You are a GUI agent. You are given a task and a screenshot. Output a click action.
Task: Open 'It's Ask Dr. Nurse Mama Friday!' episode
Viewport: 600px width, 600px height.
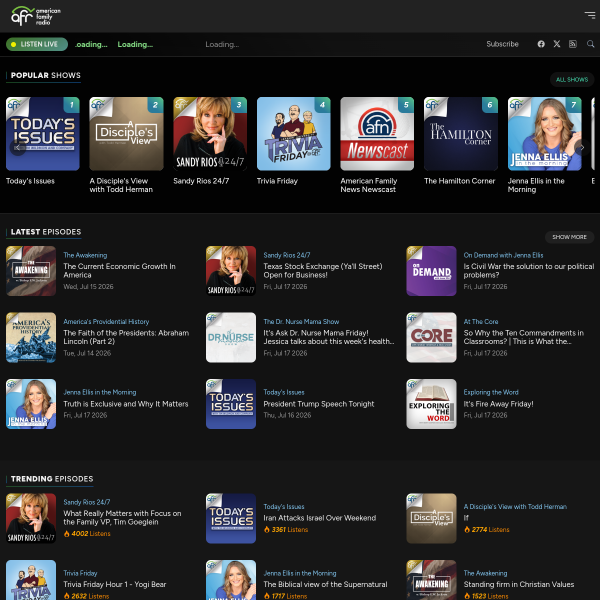[328, 337]
